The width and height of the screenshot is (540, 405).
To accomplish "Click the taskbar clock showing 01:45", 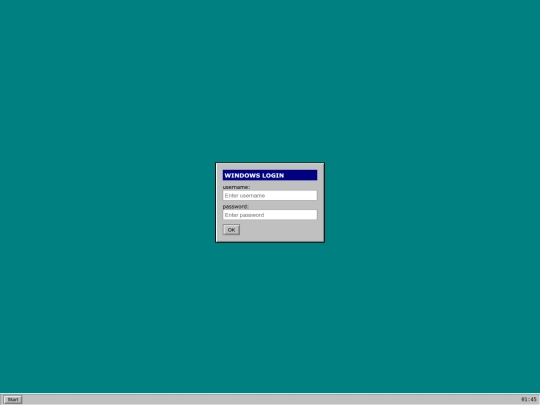I will tap(529, 399).
